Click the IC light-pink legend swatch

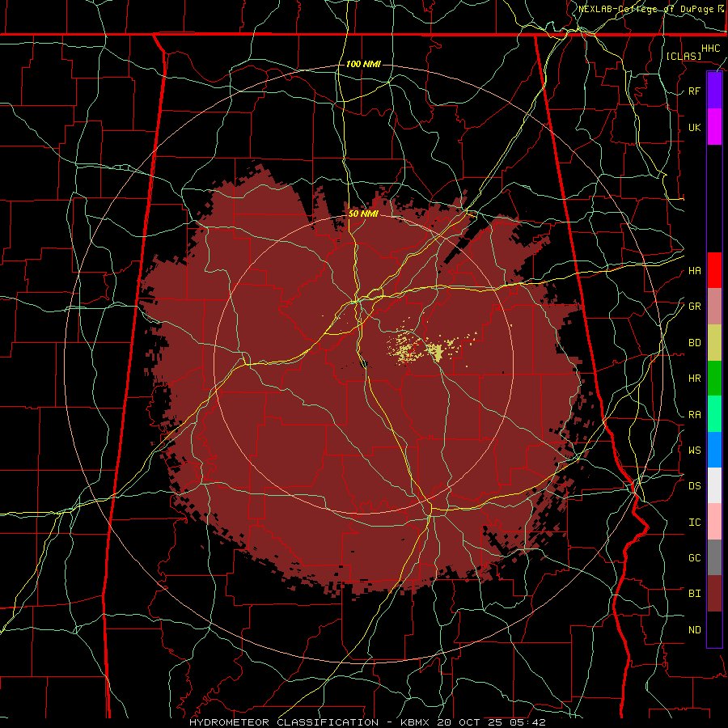point(714,522)
